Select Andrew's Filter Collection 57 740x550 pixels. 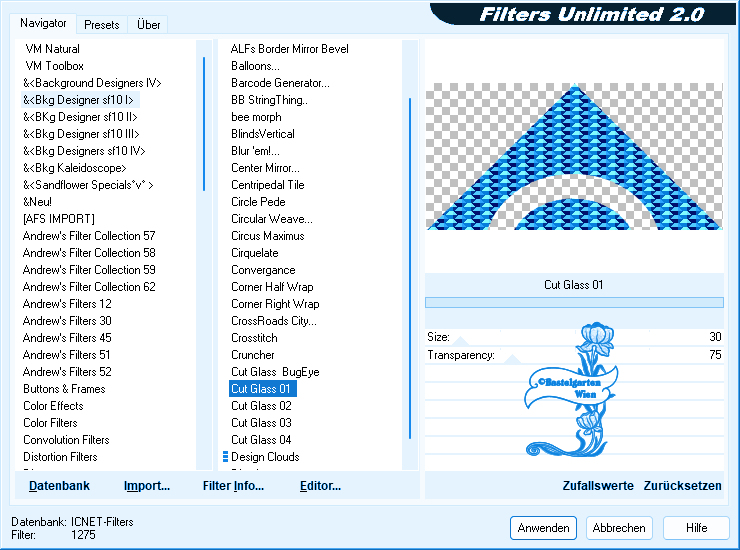(89, 236)
